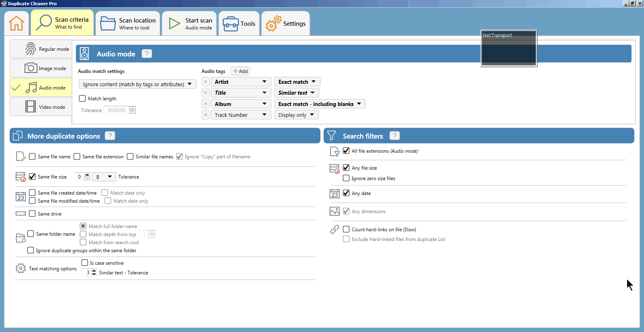Remove the Title audio tag row
644x332 pixels.
click(x=206, y=93)
